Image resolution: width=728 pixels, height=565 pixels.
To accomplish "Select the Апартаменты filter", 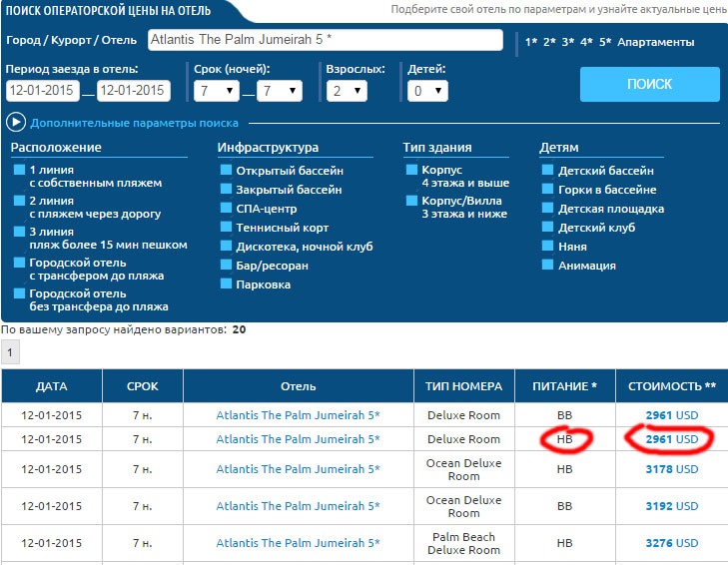I will click(655, 42).
